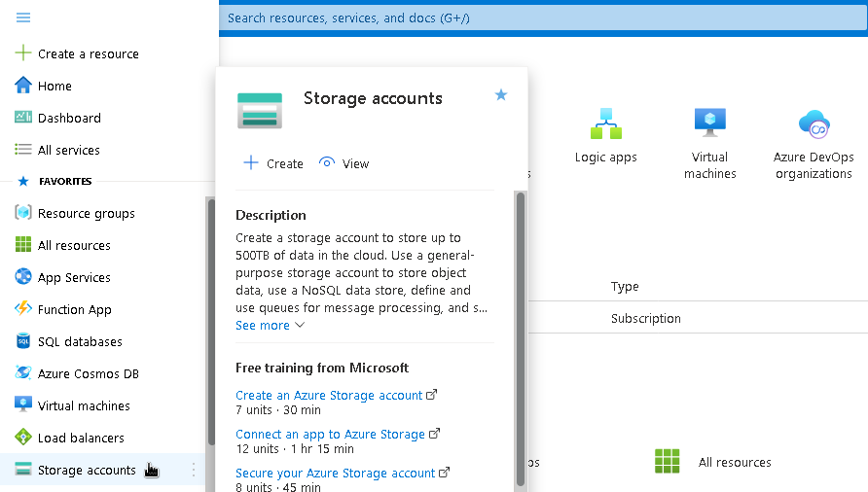Click the See more link
Viewport: 868px width, 492px height.
click(263, 325)
